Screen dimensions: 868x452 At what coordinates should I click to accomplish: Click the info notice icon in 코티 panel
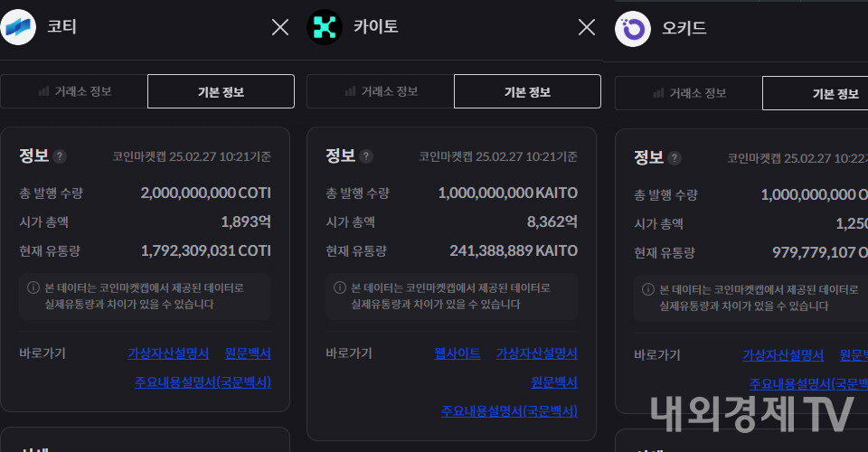pyautogui.click(x=33, y=288)
